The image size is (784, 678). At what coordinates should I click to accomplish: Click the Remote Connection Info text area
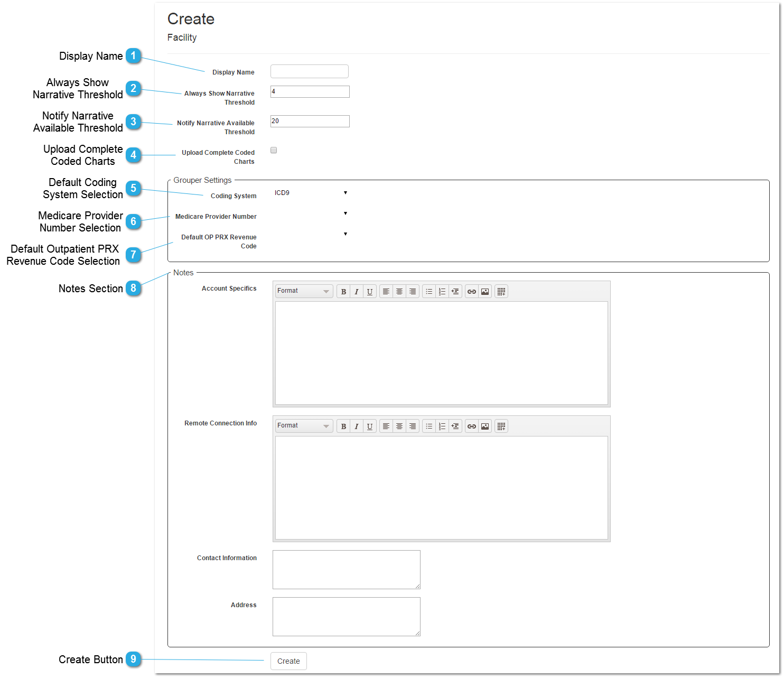[442, 488]
